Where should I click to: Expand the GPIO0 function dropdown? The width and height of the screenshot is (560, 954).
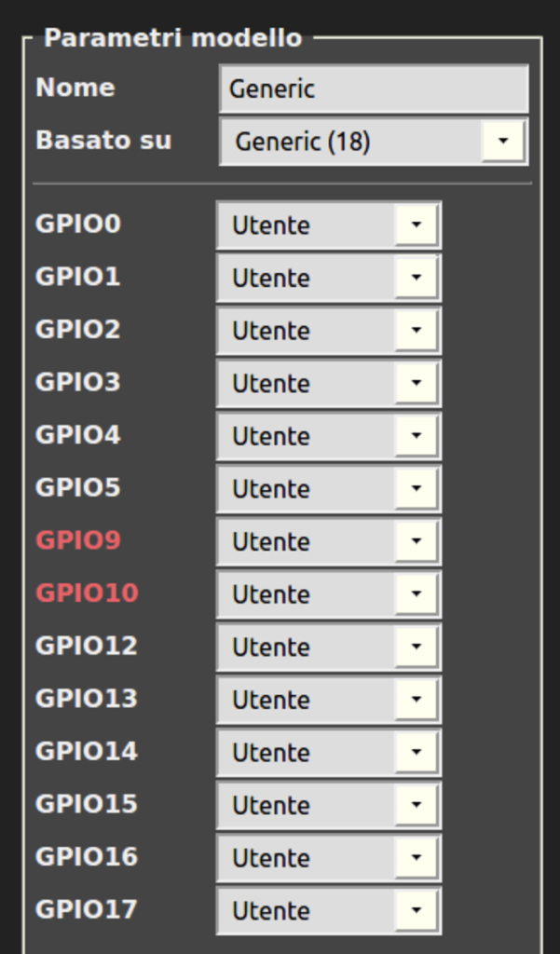point(328,225)
